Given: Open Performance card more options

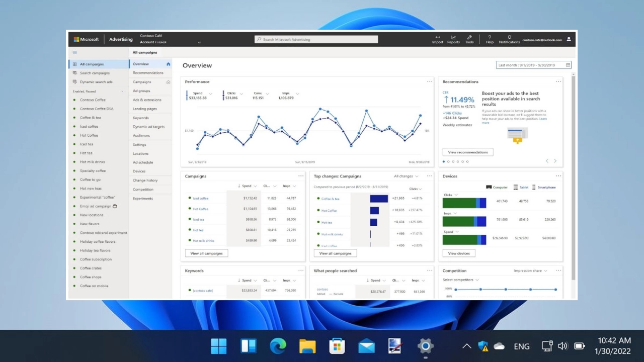Looking at the screenshot, I should pyautogui.click(x=430, y=81).
